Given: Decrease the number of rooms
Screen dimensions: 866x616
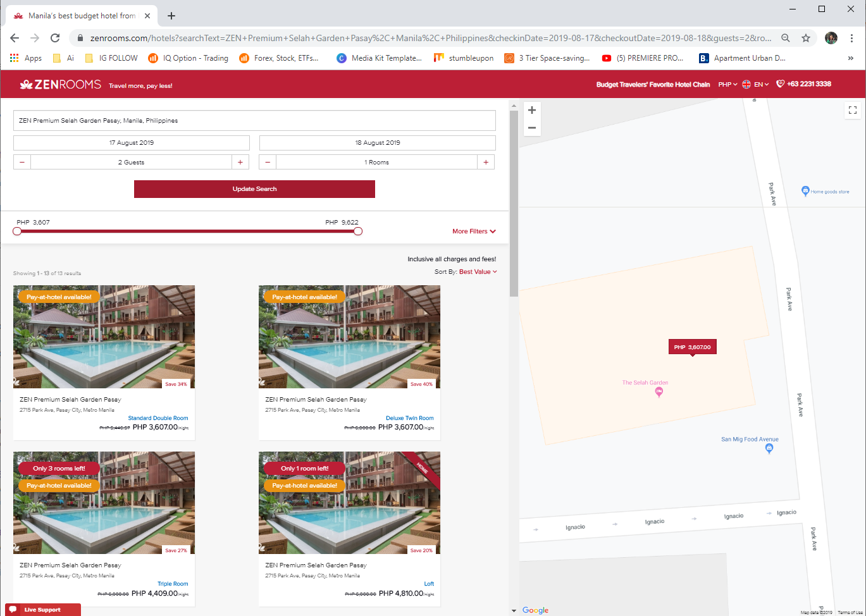Looking at the screenshot, I should point(268,163).
